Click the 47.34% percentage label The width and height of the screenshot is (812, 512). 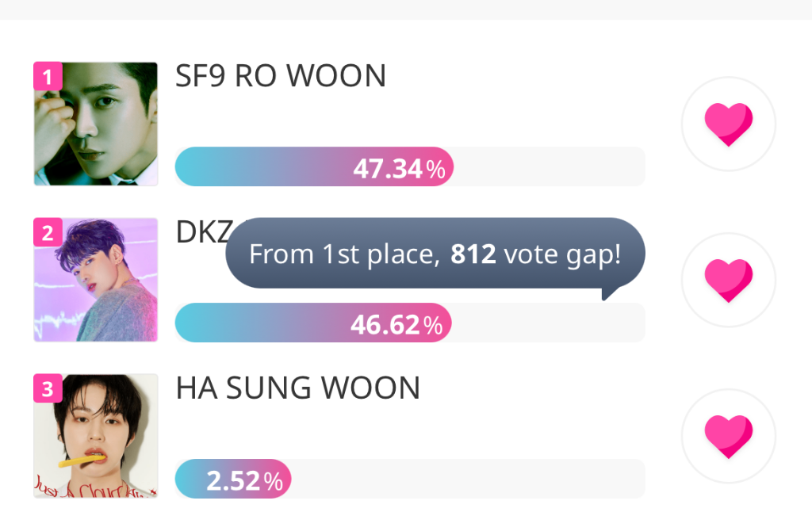(400, 169)
